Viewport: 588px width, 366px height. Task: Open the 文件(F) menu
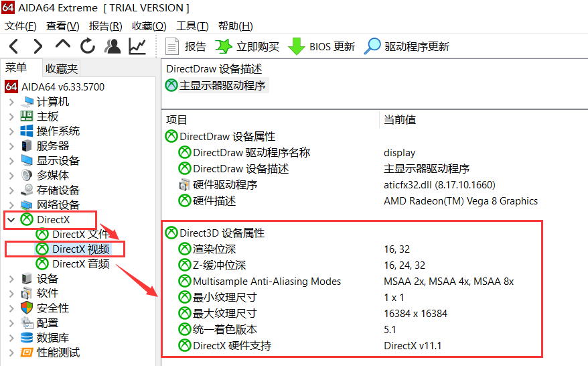21,26
